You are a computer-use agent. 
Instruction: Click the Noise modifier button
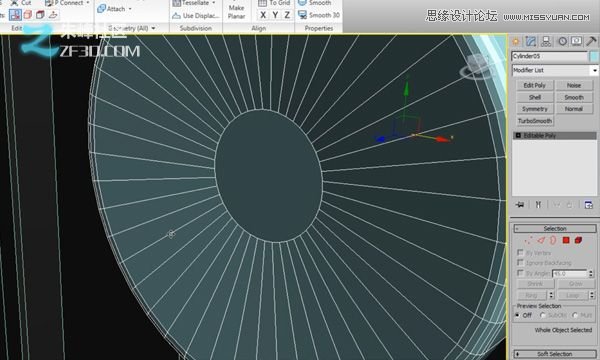[574, 85]
